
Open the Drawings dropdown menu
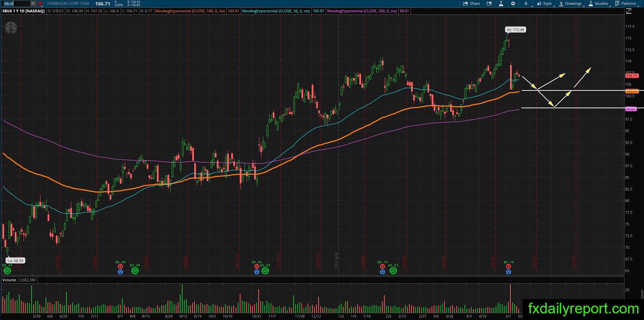pyautogui.click(x=571, y=3)
